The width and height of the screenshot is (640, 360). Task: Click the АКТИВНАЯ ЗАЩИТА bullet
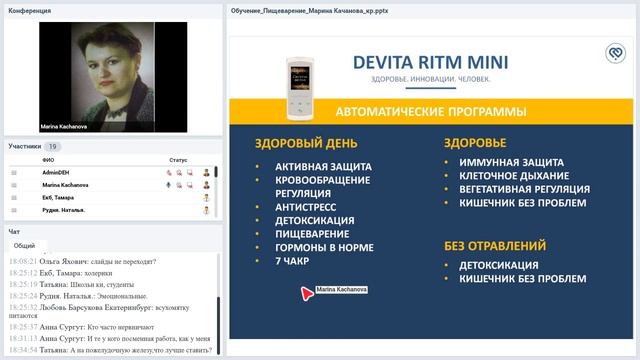(323, 167)
